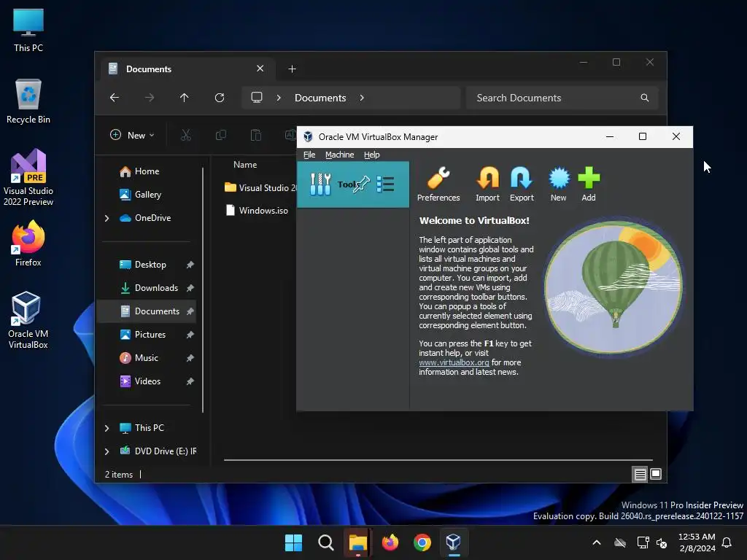Refresh the Documents folder
The image size is (747, 560).
(x=220, y=98)
